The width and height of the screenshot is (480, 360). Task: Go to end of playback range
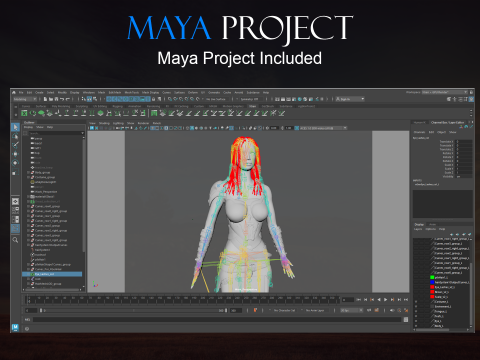(x=406, y=300)
